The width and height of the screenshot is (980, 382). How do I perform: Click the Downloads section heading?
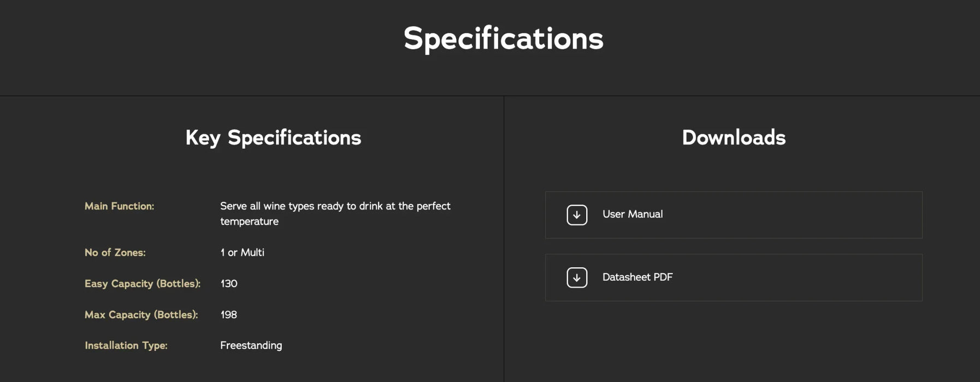pos(734,138)
